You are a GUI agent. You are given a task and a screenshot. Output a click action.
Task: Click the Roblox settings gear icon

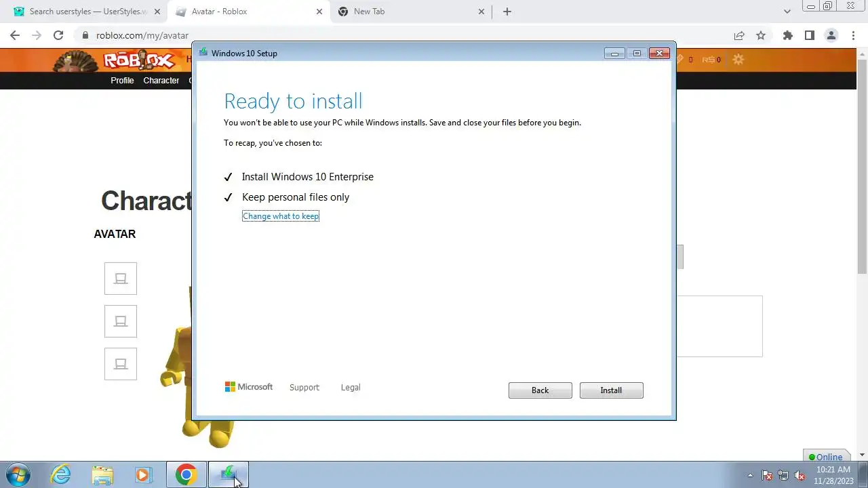738,60
